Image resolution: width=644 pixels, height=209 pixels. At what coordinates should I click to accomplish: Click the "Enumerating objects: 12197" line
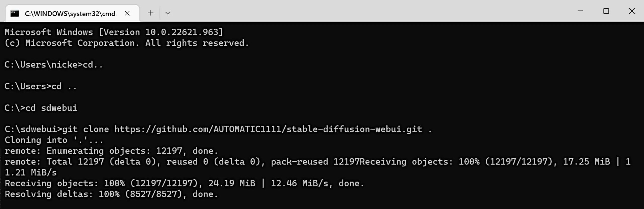[x=111, y=151]
